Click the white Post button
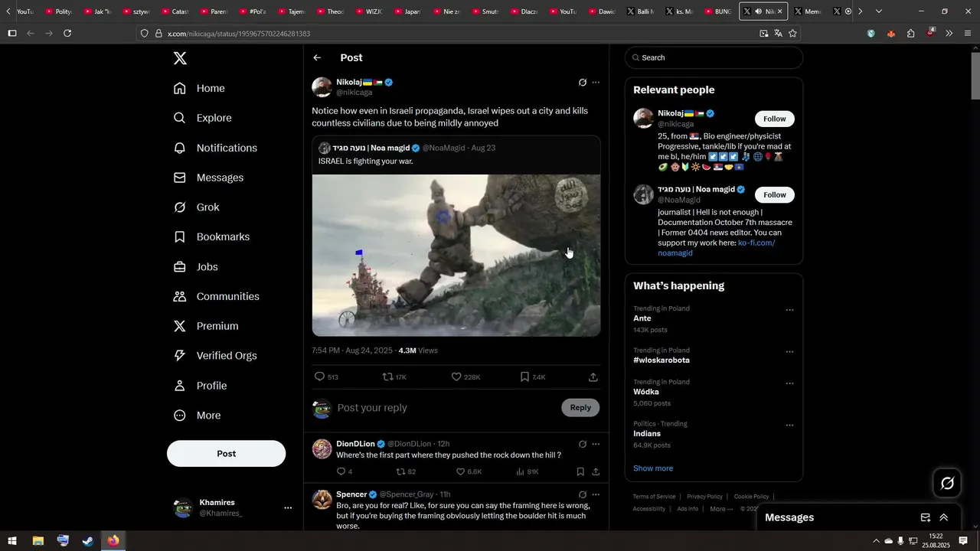The width and height of the screenshot is (980, 551). 226,454
